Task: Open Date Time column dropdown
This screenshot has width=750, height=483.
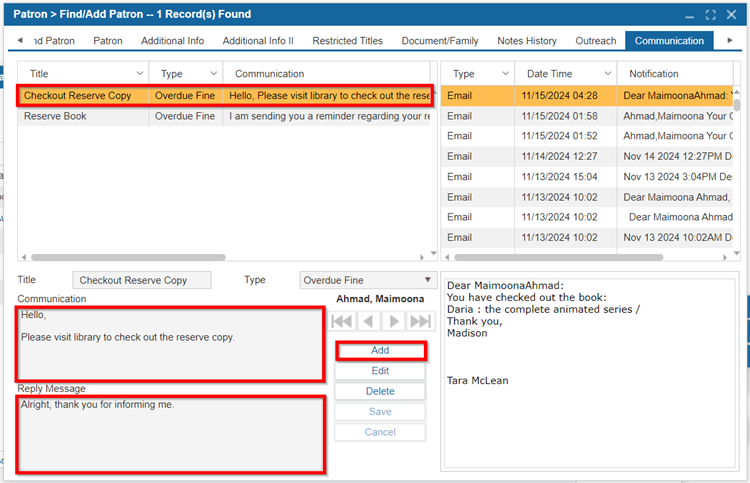Action: pos(608,74)
